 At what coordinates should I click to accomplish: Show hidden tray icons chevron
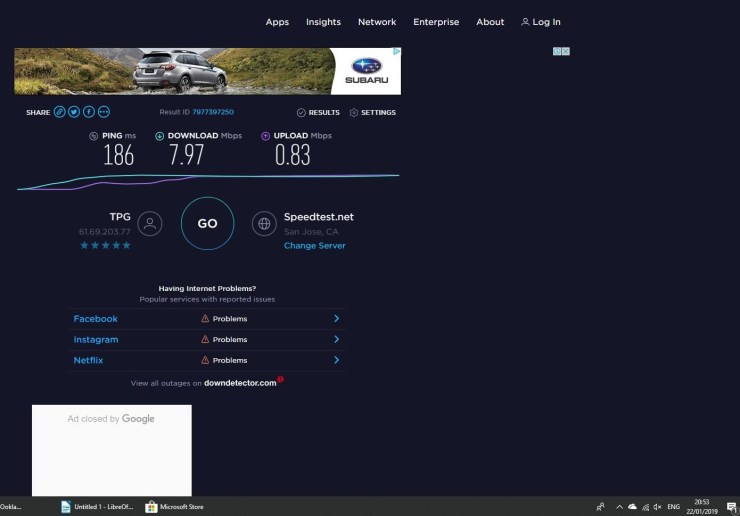[x=619, y=507]
